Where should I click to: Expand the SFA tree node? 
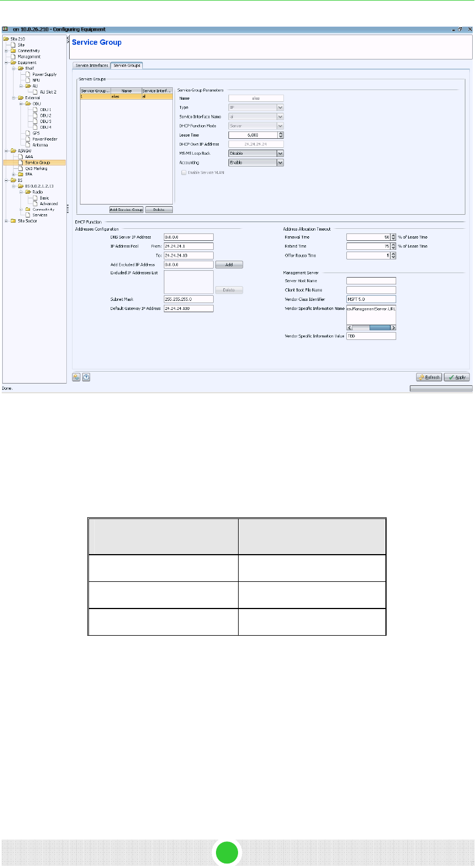click(14, 174)
